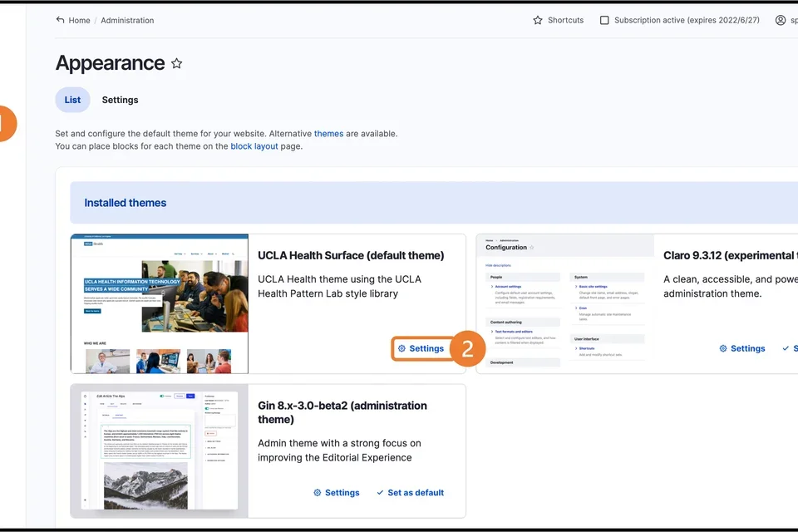This screenshot has width=798, height=532.
Task: Open Claro theme screenshot thumbnail
Action: click(565, 304)
